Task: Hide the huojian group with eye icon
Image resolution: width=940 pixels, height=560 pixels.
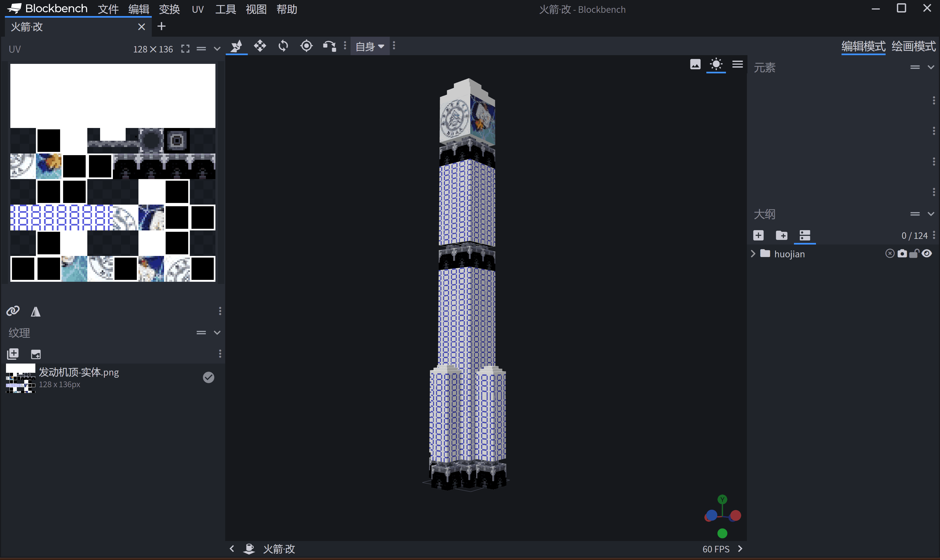Action: tap(927, 254)
